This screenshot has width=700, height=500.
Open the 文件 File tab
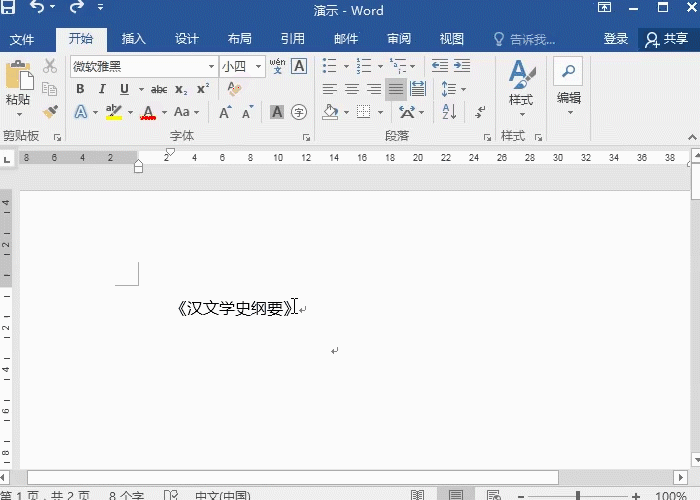tap(22, 39)
